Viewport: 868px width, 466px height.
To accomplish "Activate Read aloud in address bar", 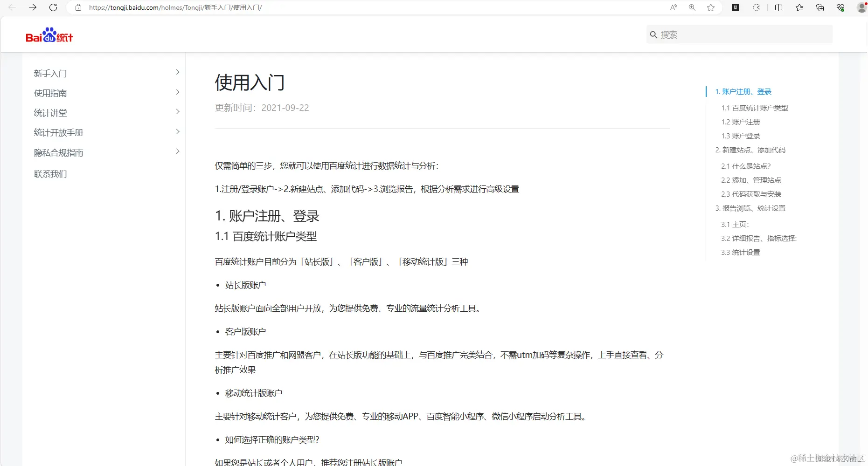I will click(x=673, y=7).
